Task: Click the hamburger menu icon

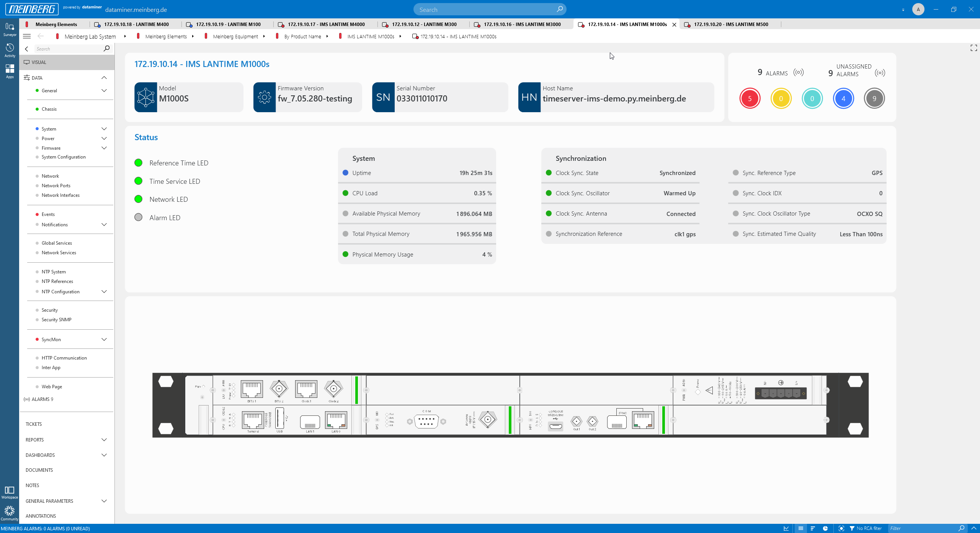Action: (x=27, y=36)
